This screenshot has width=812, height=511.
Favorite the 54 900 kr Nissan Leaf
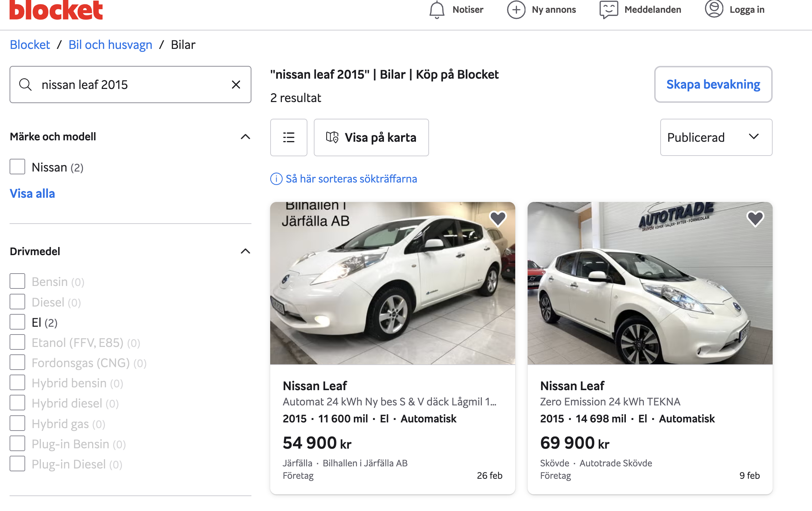[x=497, y=218]
